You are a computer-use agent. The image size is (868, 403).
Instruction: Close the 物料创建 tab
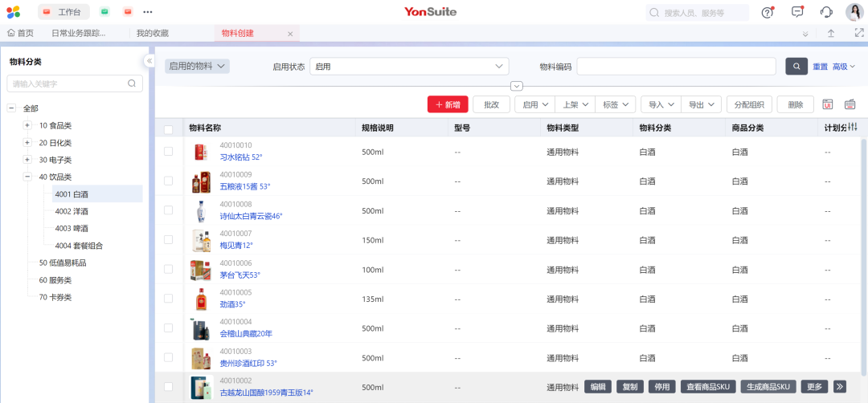(290, 34)
